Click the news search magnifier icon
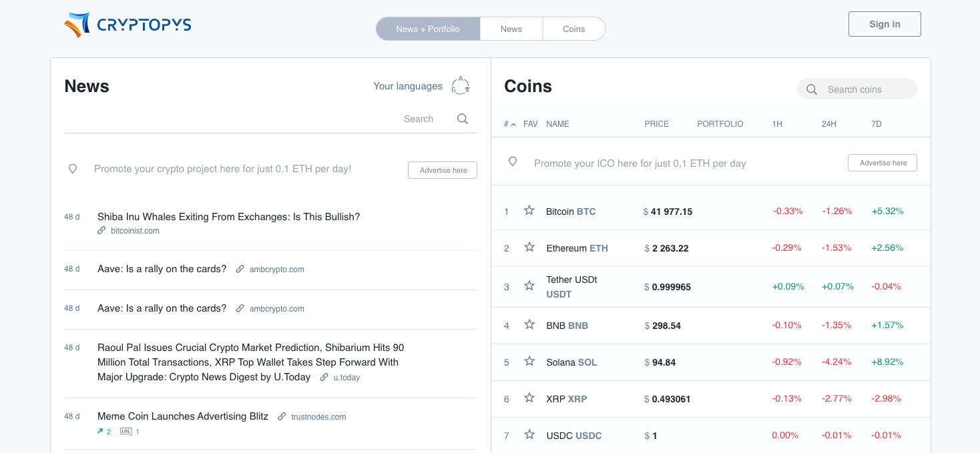The width and height of the screenshot is (980, 453). point(463,119)
